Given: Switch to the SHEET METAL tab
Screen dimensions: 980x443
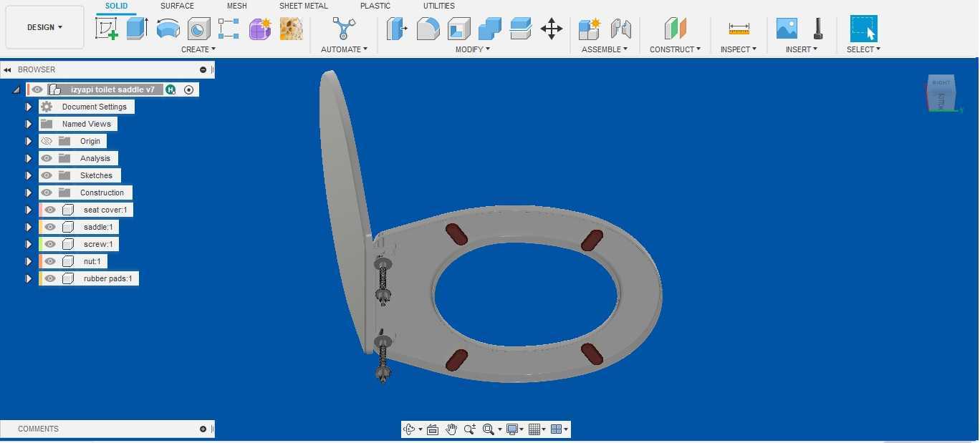Looking at the screenshot, I should [304, 6].
